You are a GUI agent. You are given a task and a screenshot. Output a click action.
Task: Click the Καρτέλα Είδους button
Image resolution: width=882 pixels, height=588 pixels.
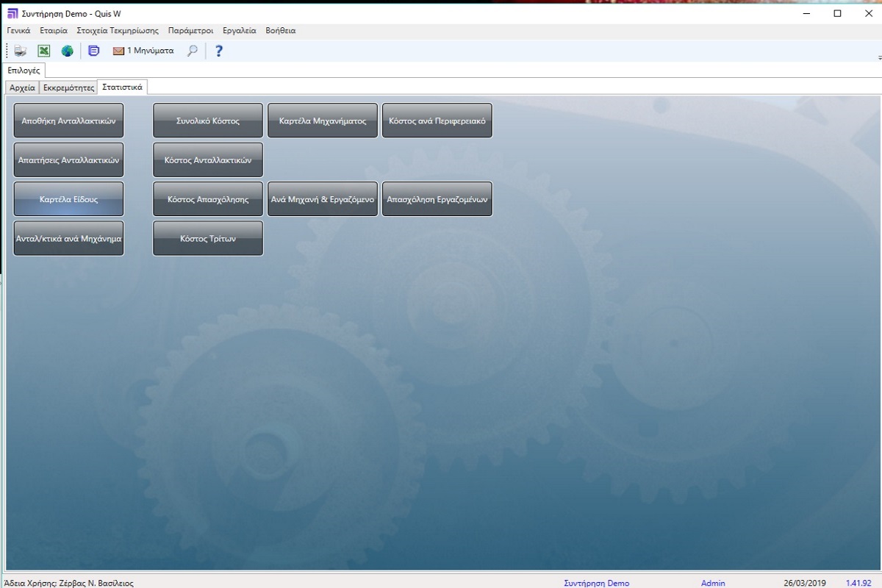[x=68, y=199]
